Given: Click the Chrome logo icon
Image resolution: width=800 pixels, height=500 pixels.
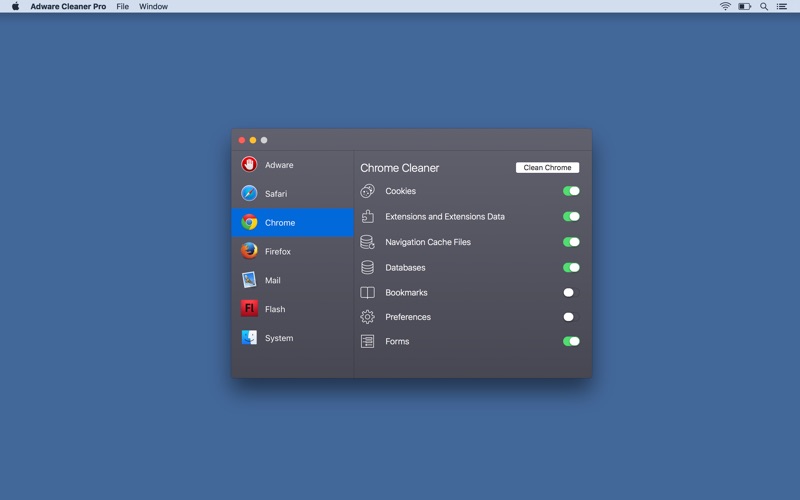Looking at the screenshot, I should point(249,222).
